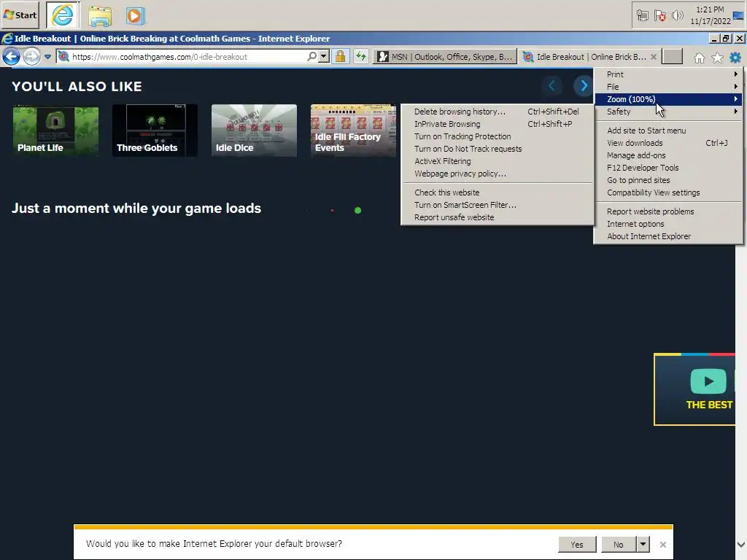Turn on Tracking Protection
The image size is (747, 560).
(498, 136)
